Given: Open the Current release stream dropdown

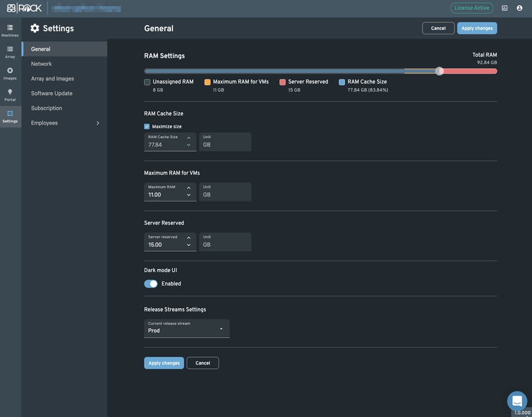Looking at the screenshot, I should pyautogui.click(x=187, y=329).
